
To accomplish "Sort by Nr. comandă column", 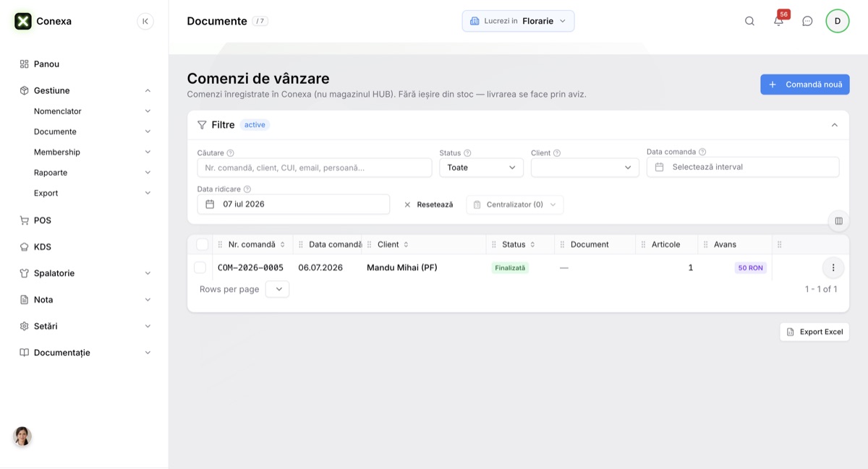I will (x=257, y=245).
